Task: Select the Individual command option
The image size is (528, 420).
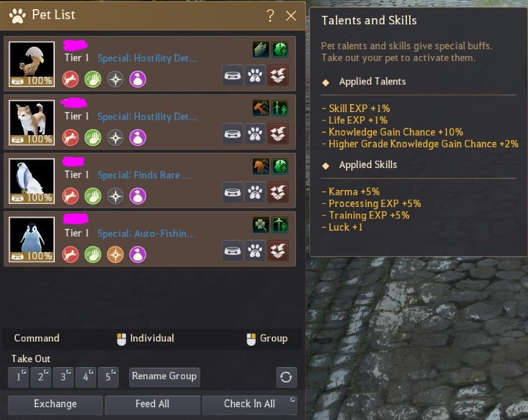Action: [x=146, y=338]
